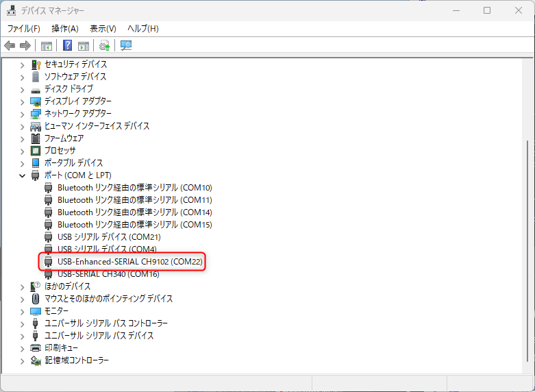Click the ユニバーサル シリアル バス コントローラー USB icon

coord(35,323)
